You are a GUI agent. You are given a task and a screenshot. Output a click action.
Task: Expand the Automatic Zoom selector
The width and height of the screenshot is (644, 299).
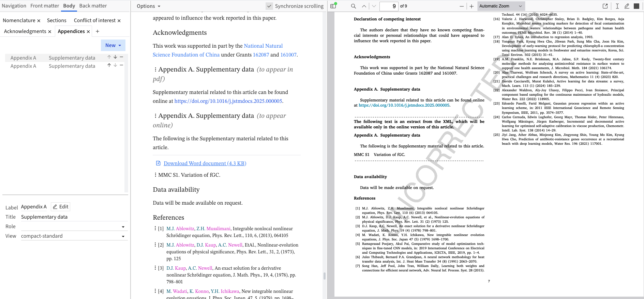click(500, 6)
